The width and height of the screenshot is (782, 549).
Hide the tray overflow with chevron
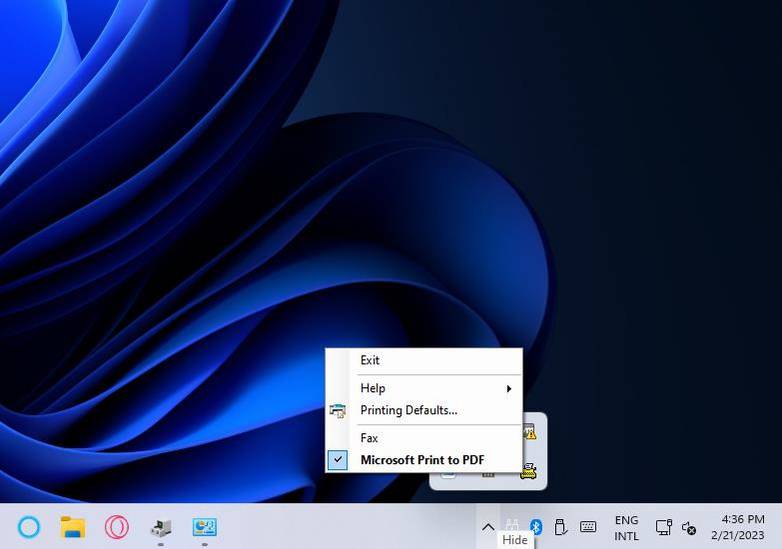(488, 527)
